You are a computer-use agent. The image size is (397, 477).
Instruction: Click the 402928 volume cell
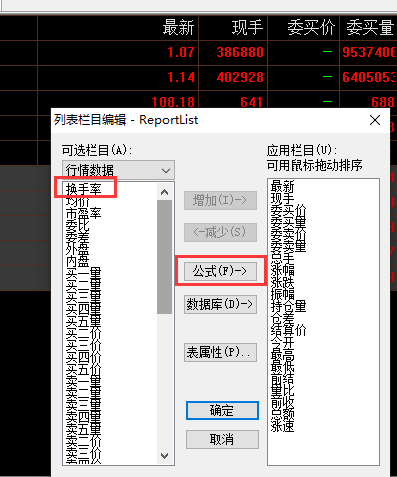(x=240, y=77)
